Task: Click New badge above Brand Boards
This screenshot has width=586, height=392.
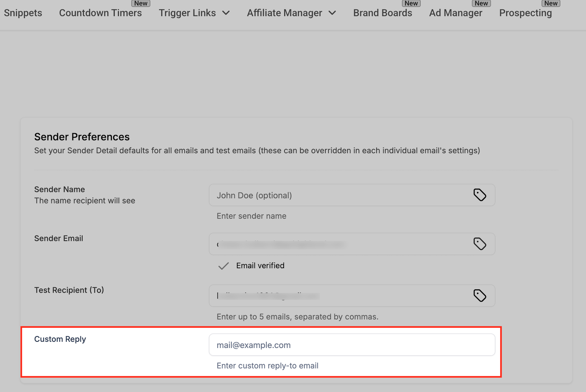Action: (x=411, y=3)
